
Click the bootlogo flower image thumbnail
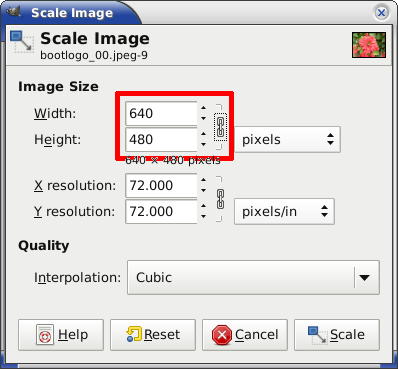(x=369, y=45)
